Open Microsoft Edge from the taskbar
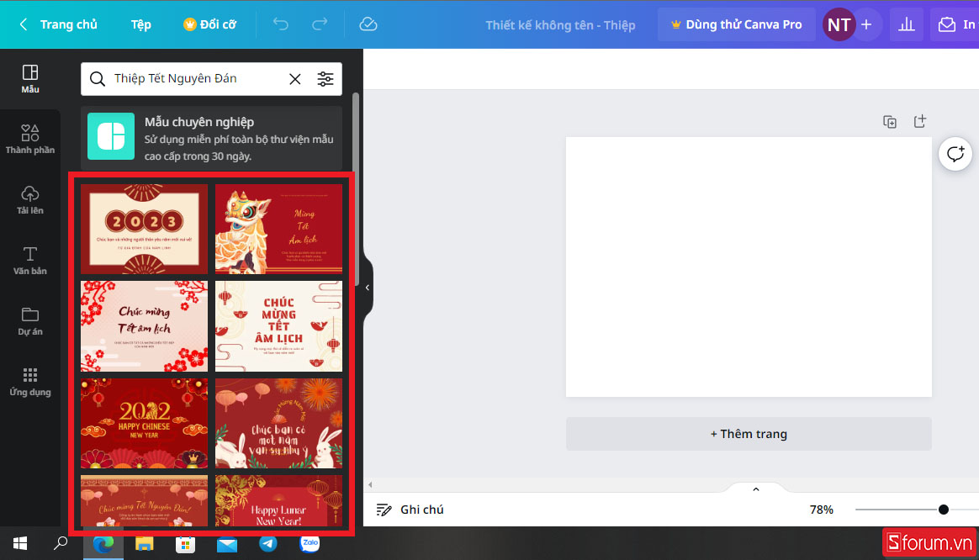The image size is (979, 560). [x=103, y=544]
